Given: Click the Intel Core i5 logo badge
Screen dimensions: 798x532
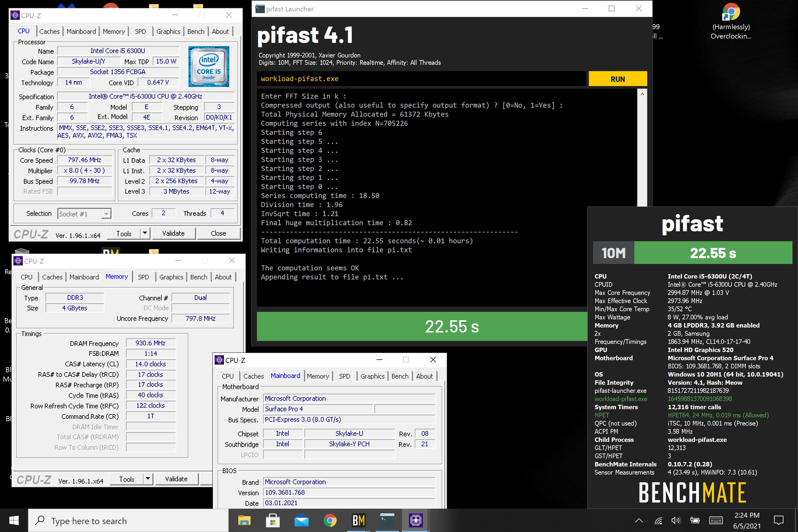Looking at the screenshot, I should click(209, 66).
